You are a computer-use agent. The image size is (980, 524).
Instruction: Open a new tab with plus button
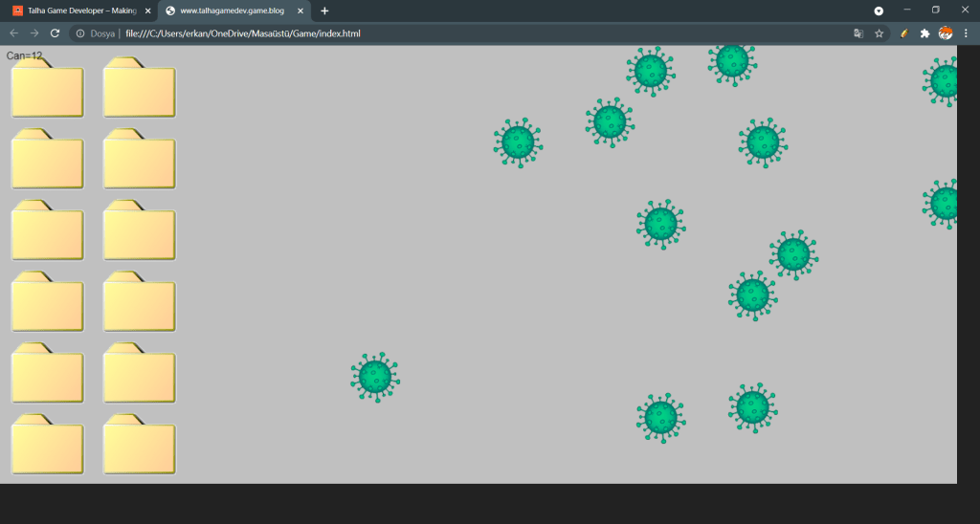(x=324, y=11)
